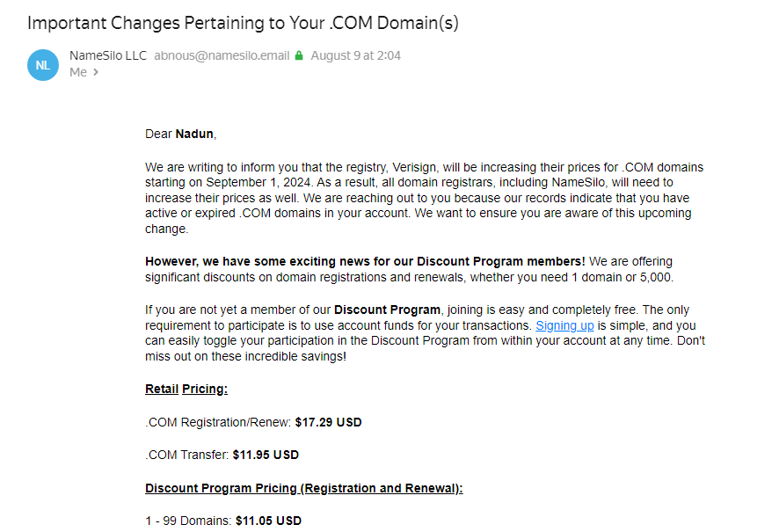This screenshot has width=779, height=532.
Task: Click the green lock security icon
Action: coord(299,55)
